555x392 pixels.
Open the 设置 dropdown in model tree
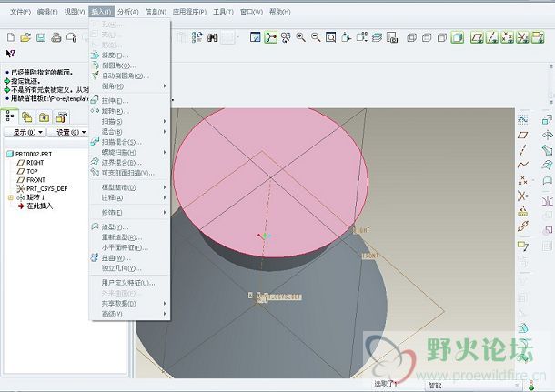pyautogui.click(x=68, y=132)
